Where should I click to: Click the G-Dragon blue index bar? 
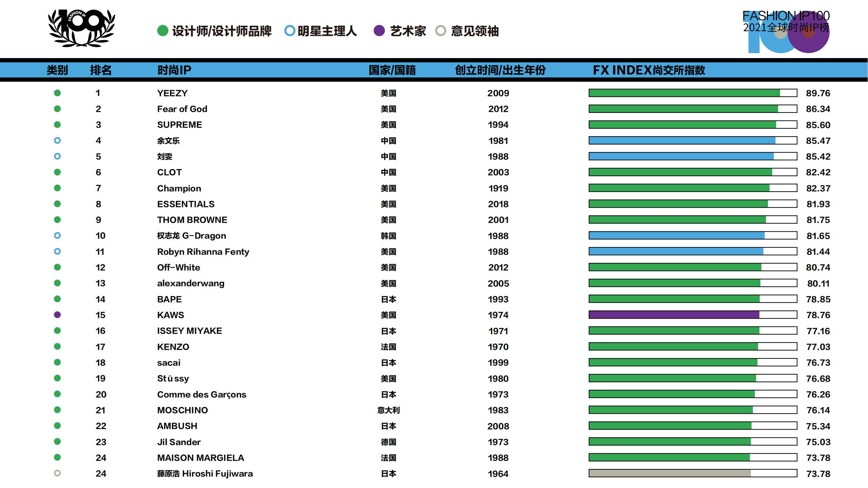(676, 236)
